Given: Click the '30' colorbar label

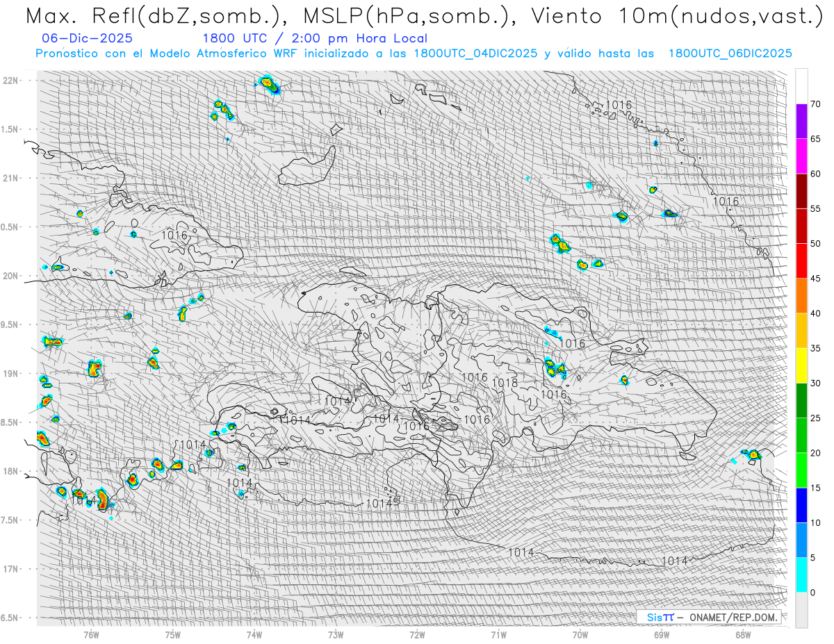Looking at the screenshot, I should [815, 383].
